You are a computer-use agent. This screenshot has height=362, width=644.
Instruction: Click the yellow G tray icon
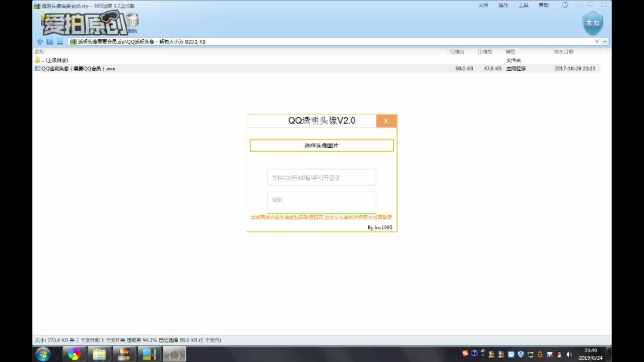coord(540,354)
